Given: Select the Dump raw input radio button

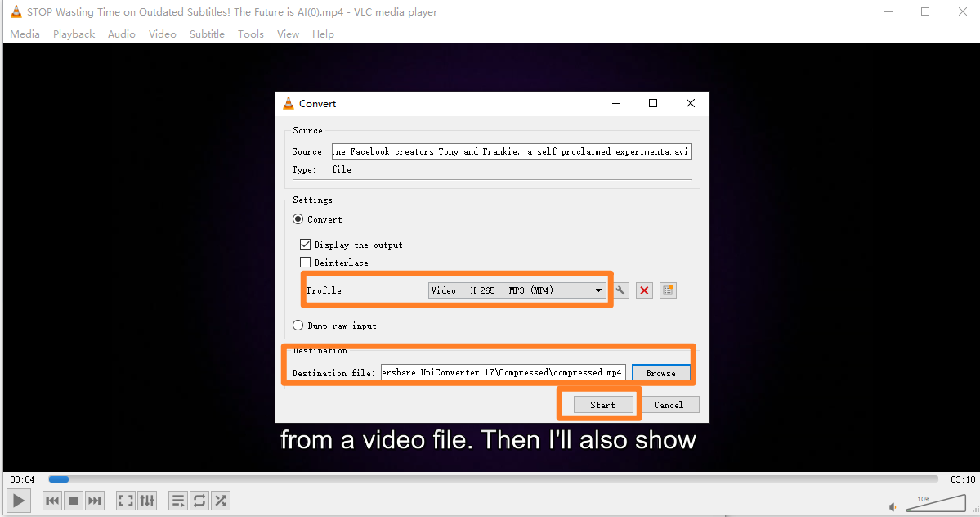Looking at the screenshot, I should pos(298,325).
